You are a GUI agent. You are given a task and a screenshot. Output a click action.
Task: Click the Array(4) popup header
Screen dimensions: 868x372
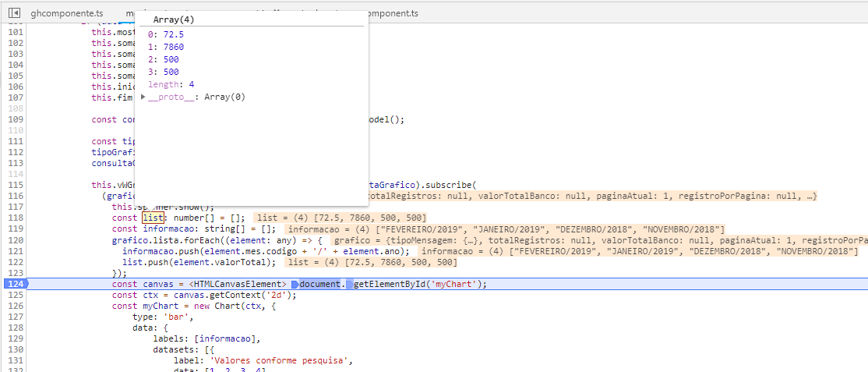click(173, 19)
